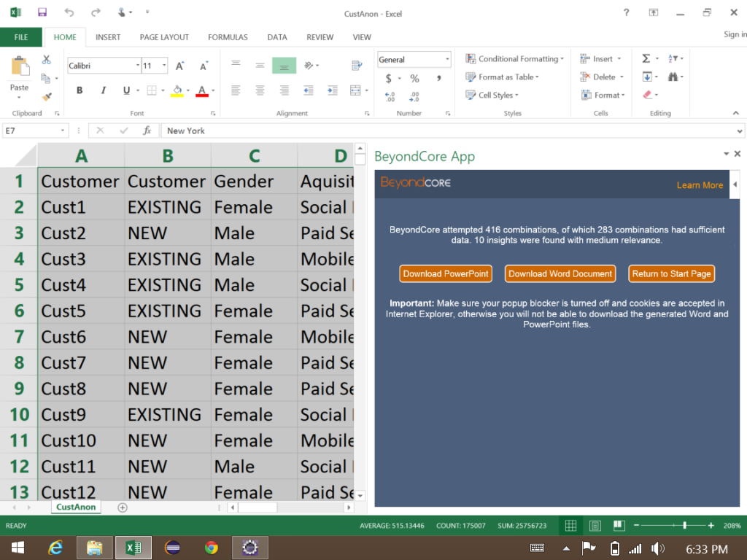This screenshot has height=560, width=747.
Task: Click the Download PowerPoint button
Action: click(x=446, y=273)
